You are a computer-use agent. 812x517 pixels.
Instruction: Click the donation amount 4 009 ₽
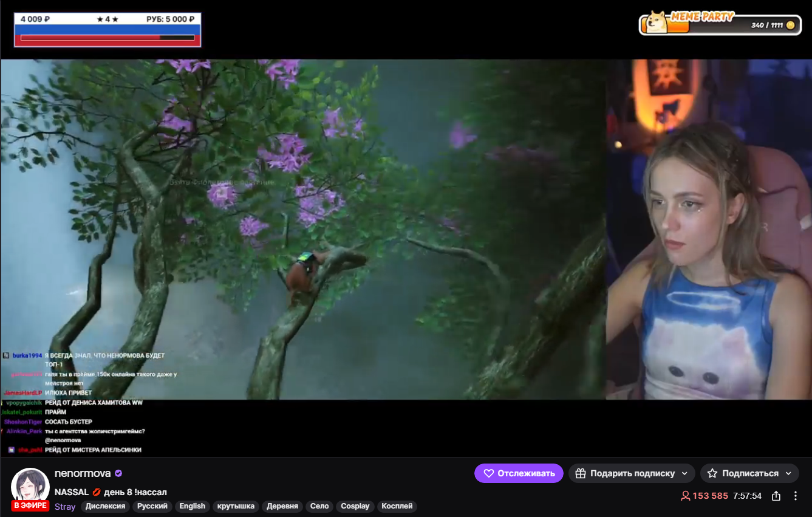pos(35,19)
